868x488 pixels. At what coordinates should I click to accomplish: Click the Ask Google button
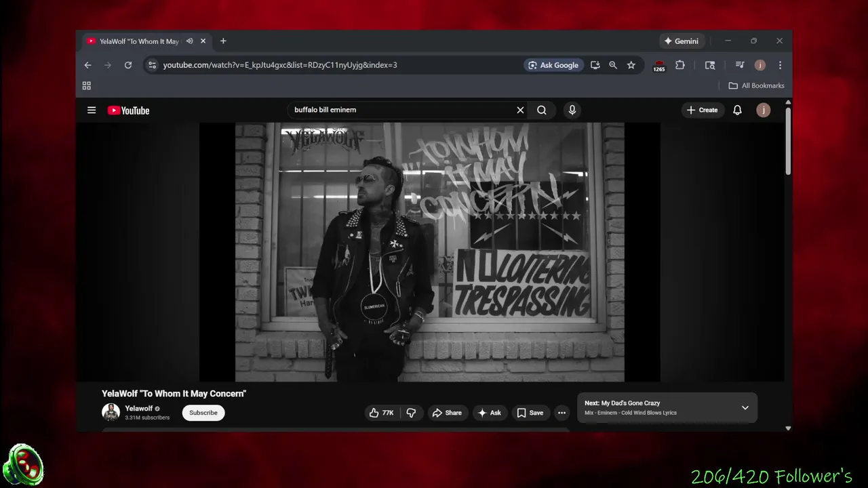coord(553,65)
